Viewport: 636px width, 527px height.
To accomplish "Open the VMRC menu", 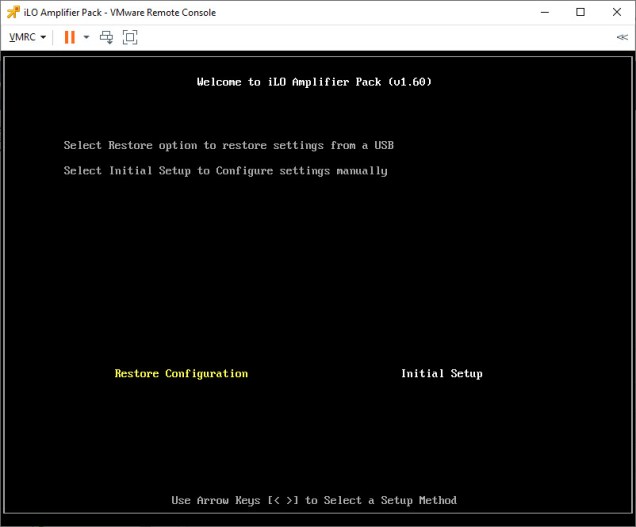I will coord(27,37).
